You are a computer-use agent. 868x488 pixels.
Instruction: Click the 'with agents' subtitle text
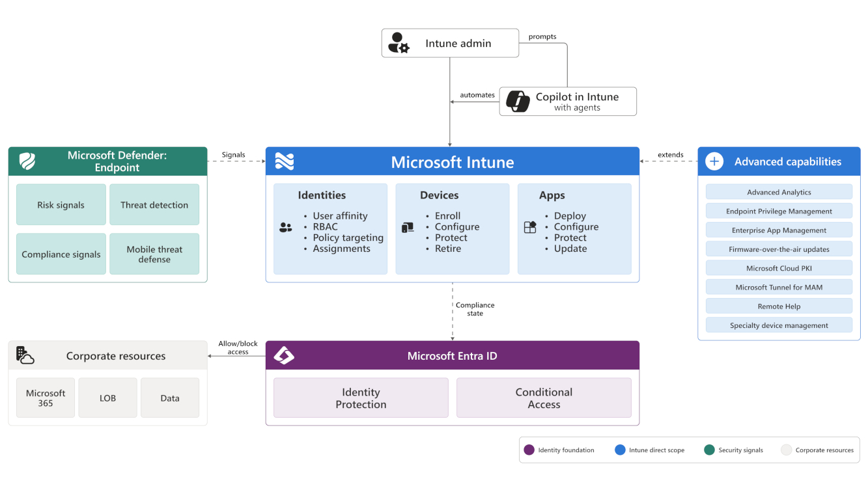(x=577, y=108)
